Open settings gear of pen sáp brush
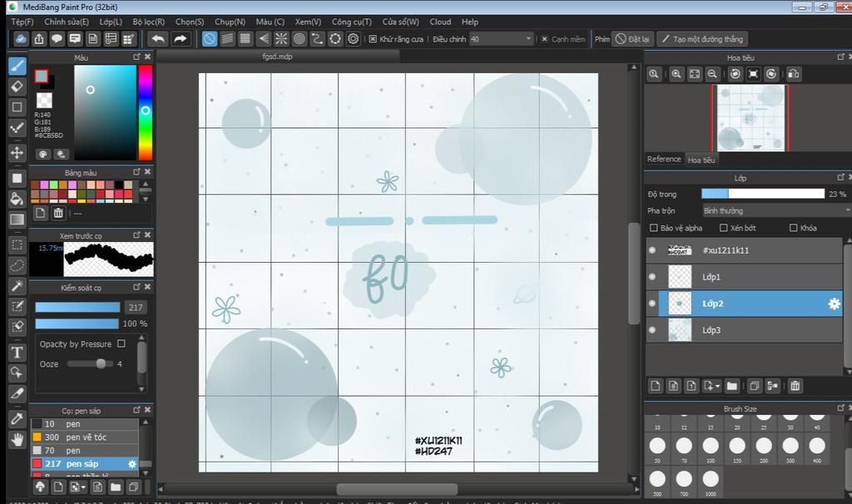Image resolution: width=852 pixels, height=504 pixels. point(132,464)
